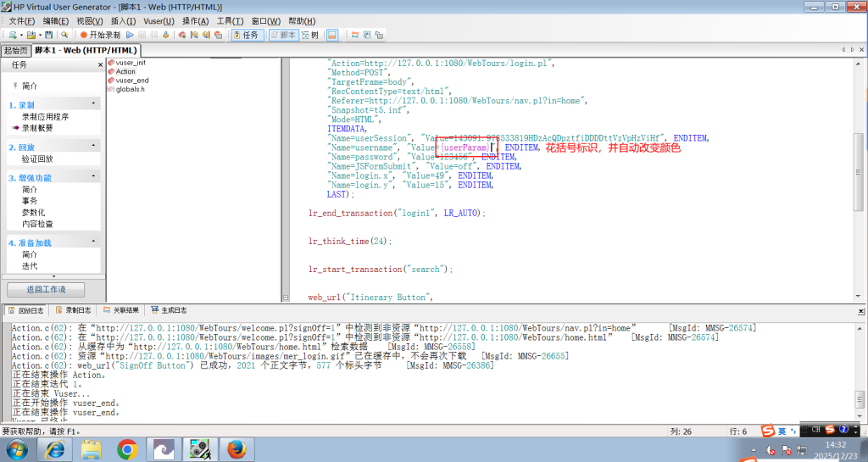Click the 开始录制 record button
Screen dimensions: 868x462
pyautogui.click(x=101, y=36)
